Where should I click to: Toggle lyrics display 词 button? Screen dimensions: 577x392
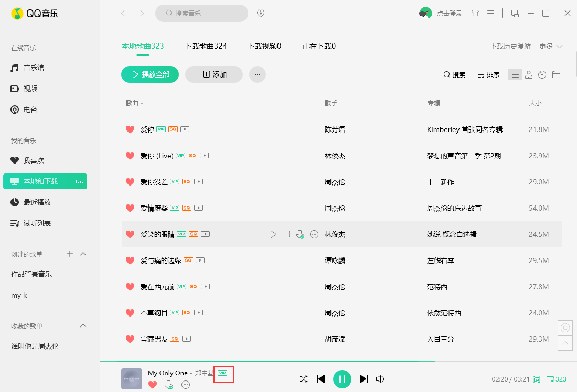point(537,379)
